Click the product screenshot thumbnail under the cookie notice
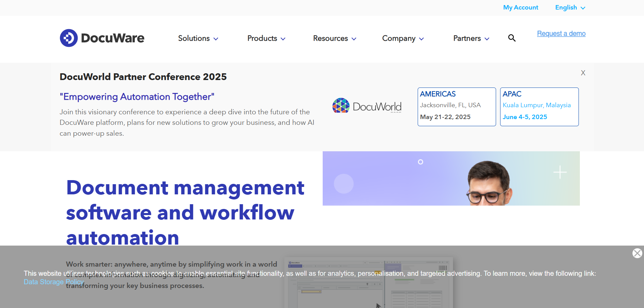The height and width of the screenshot is (308, 644). (x=368, y=283)
